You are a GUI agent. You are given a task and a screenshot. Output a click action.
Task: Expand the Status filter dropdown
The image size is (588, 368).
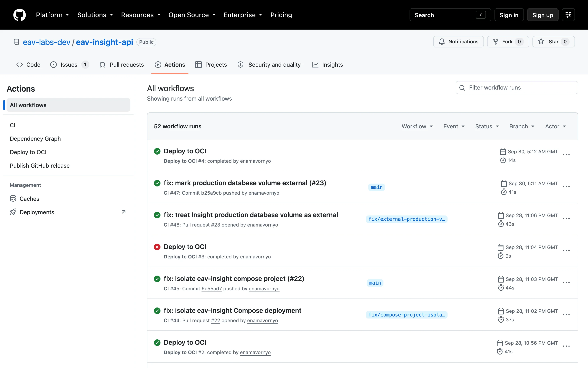487,126
